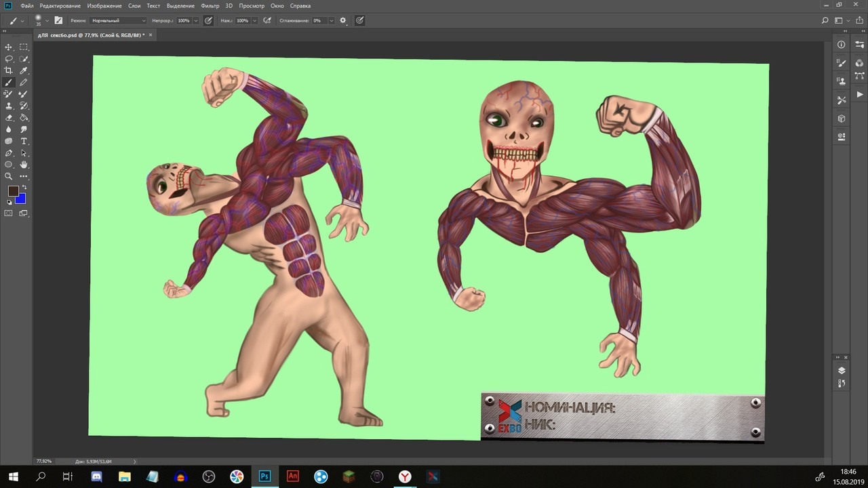
Task: Select the Move tool
Action: pos(9,47)
